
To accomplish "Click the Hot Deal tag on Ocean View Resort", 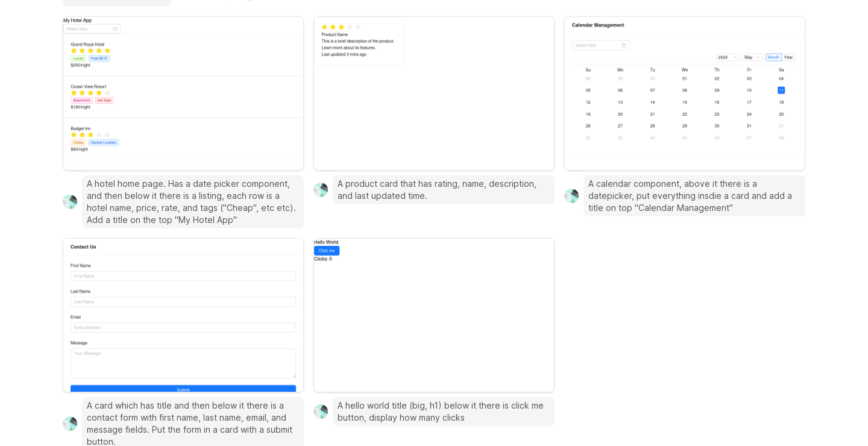I will [x=104, y=101].
